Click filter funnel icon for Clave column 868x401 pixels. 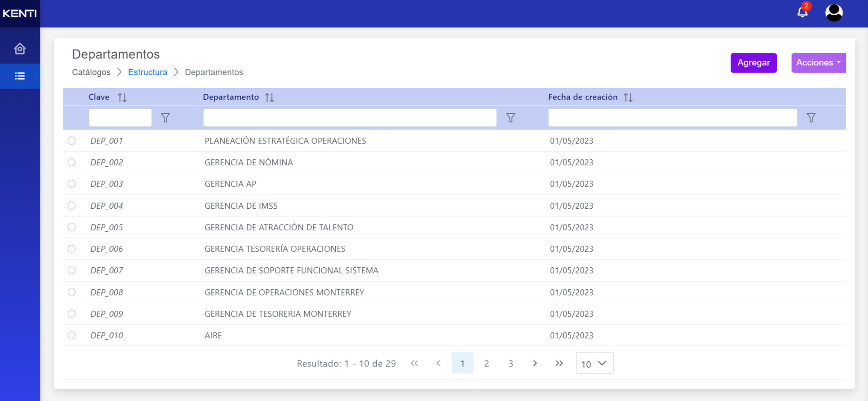[x=165, y=118]
